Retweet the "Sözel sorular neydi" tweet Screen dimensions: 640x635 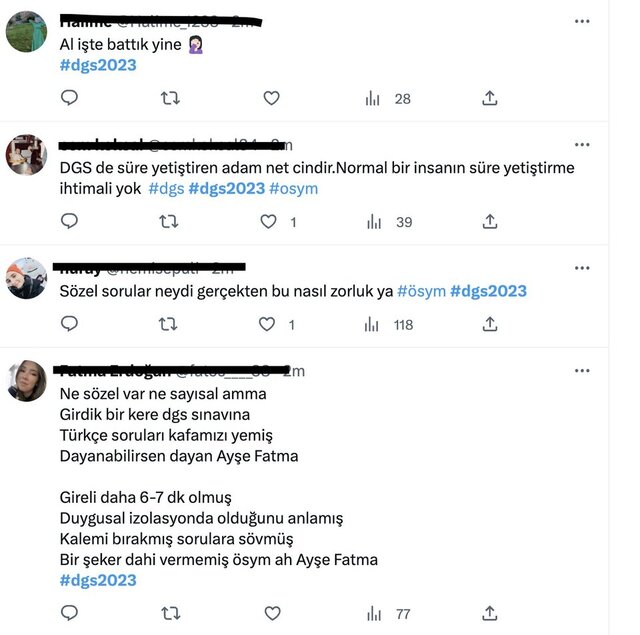[x=170, y=324]
